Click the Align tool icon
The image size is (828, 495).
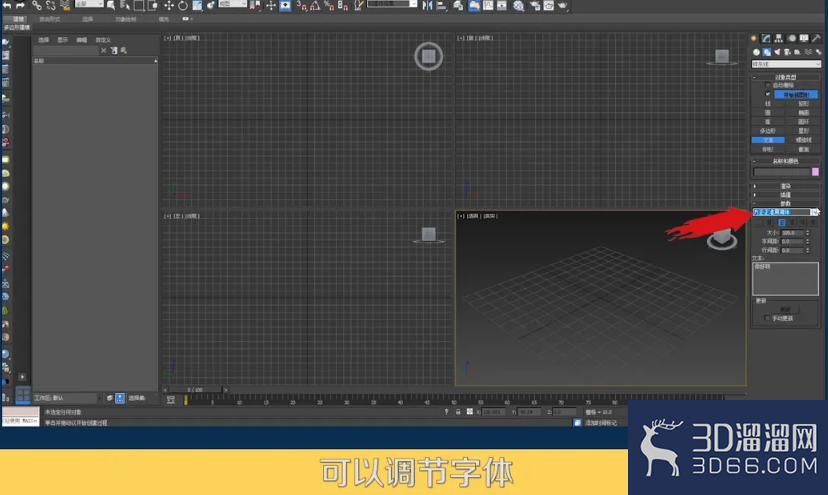441,5
